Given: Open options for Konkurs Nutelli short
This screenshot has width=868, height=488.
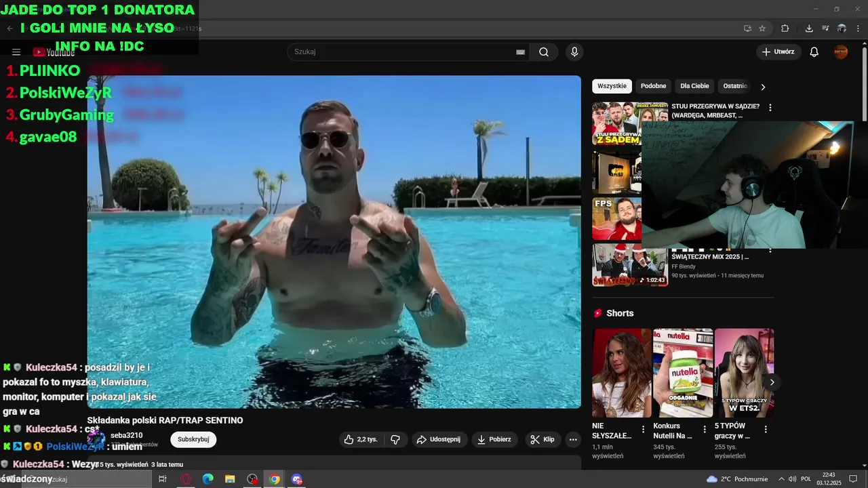Looking at the screenshot, I should [x=705, y=429].
